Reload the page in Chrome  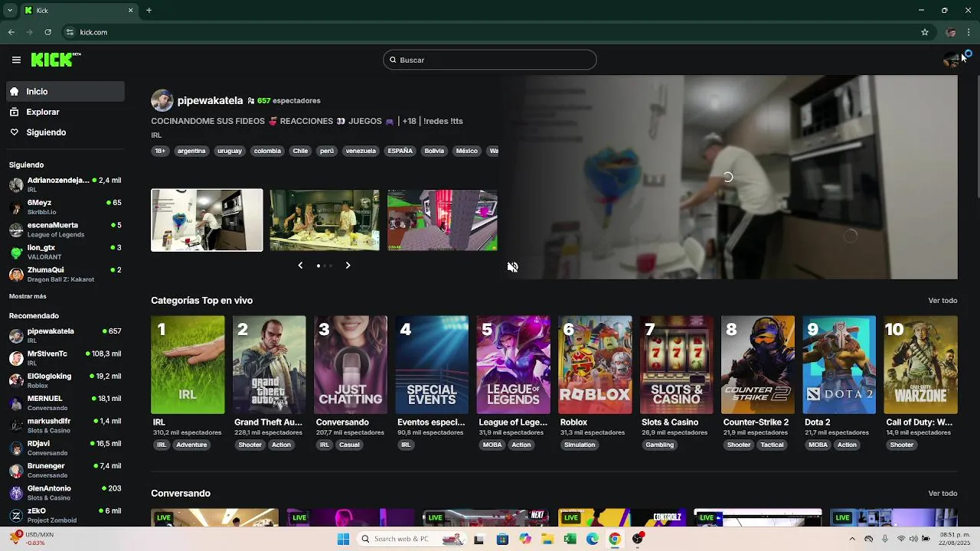pyautogui.click(x=47, y=32)
